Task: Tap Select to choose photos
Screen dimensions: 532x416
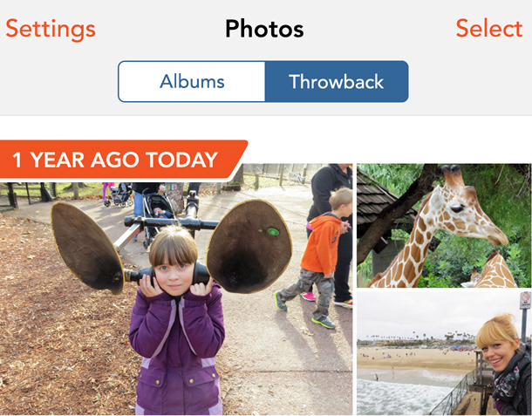Action: pos(489,28)
